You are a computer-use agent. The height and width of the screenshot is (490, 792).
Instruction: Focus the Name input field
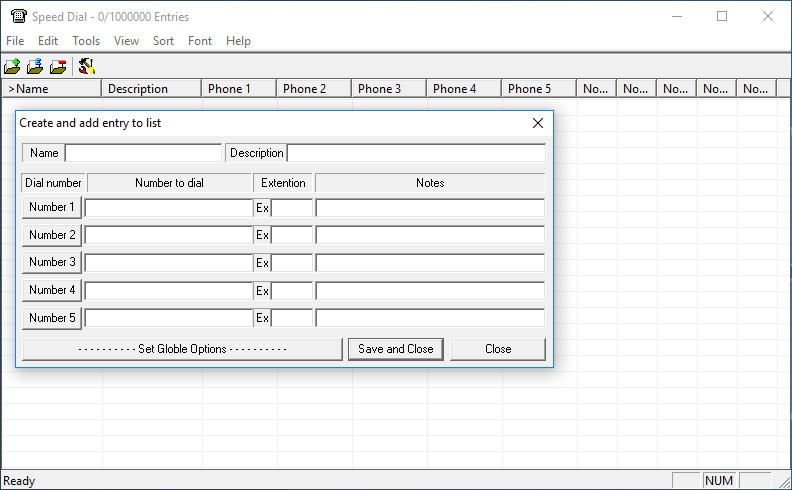tap(143, 153)
